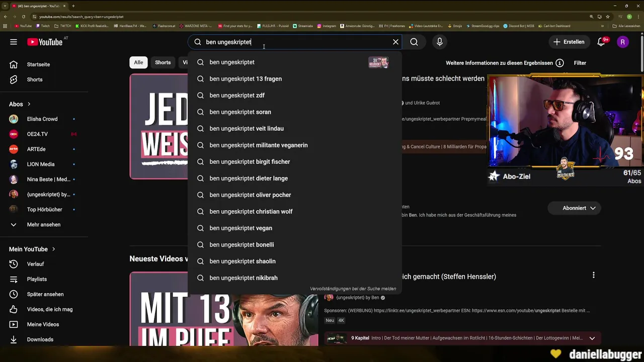Start voice search with the microphone
Viewport: 644px width, 362px height.
pyautogui.click(x=440, y=42)
